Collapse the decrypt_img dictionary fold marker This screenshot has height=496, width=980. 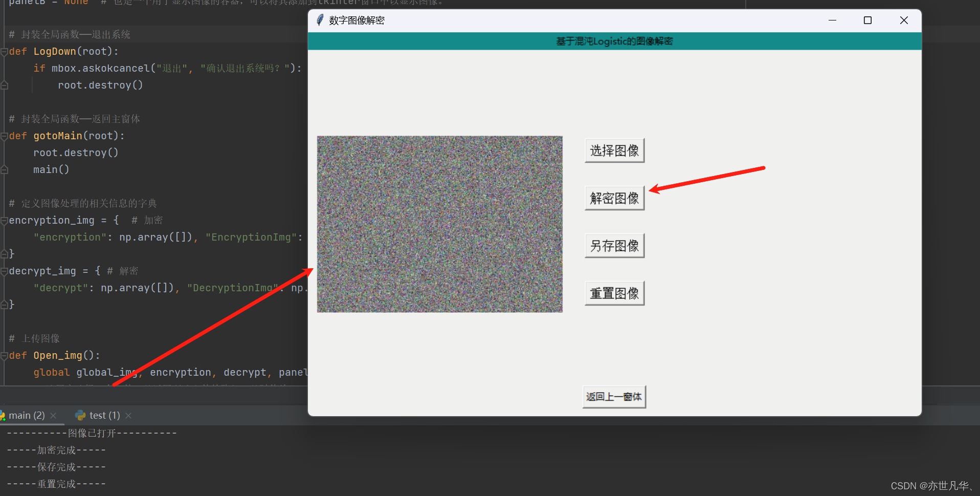(4, 271)
